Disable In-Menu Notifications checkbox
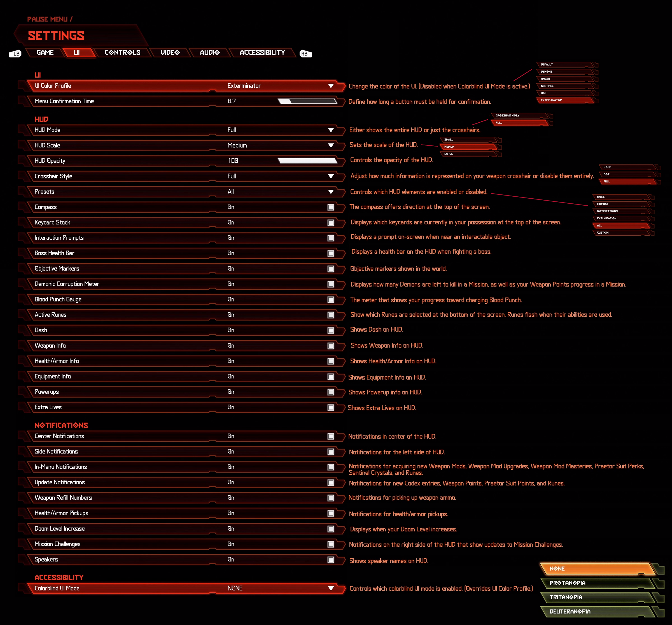 pos(331,467)
